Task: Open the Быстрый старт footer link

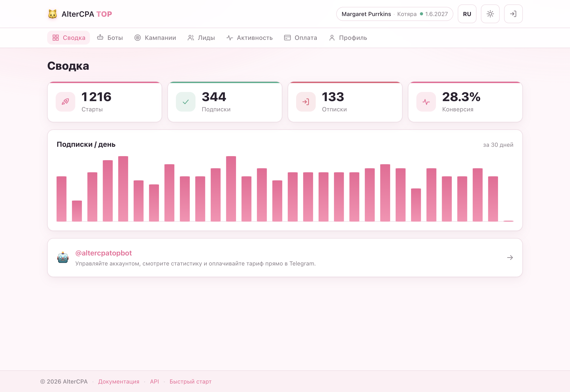Action: (191, 382)
